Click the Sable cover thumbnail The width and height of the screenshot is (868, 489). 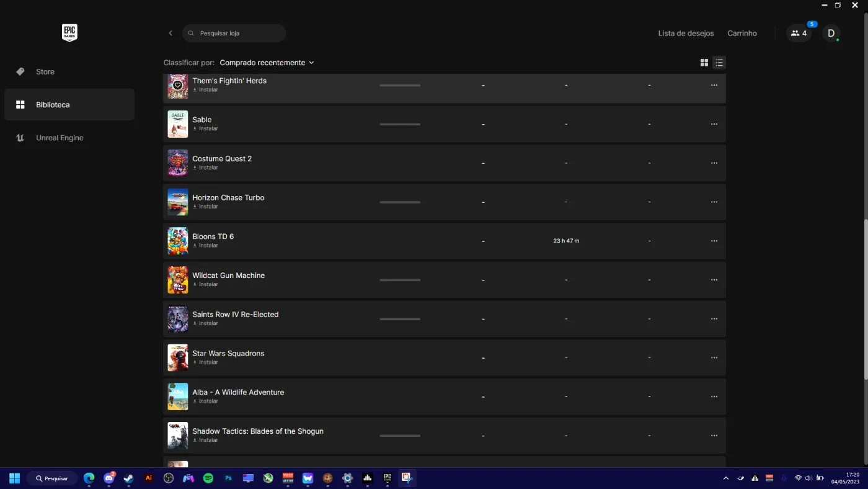tap(178, 124)
